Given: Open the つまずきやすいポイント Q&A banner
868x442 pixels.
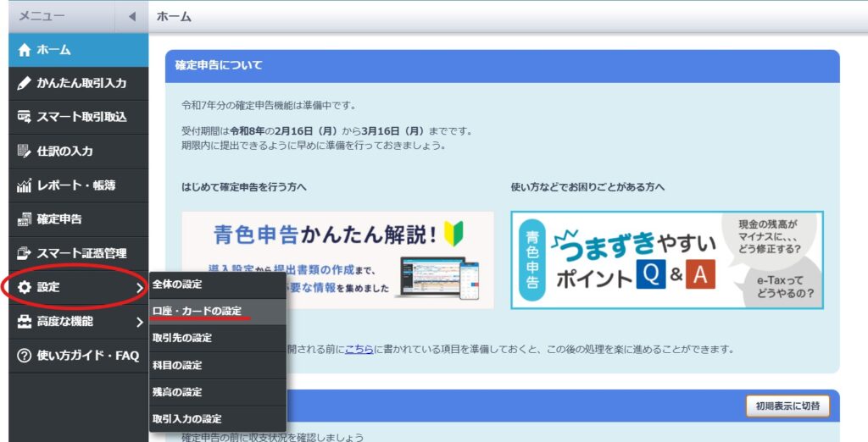Looking at the screenshot, I should pyautogui.click(x=666, y=260).
